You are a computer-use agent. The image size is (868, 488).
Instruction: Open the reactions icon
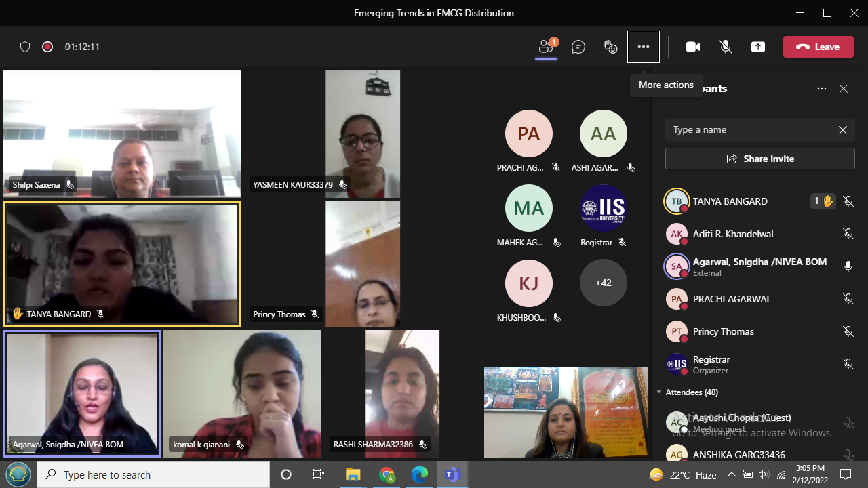pyautogui.click(x=611, y=47)
